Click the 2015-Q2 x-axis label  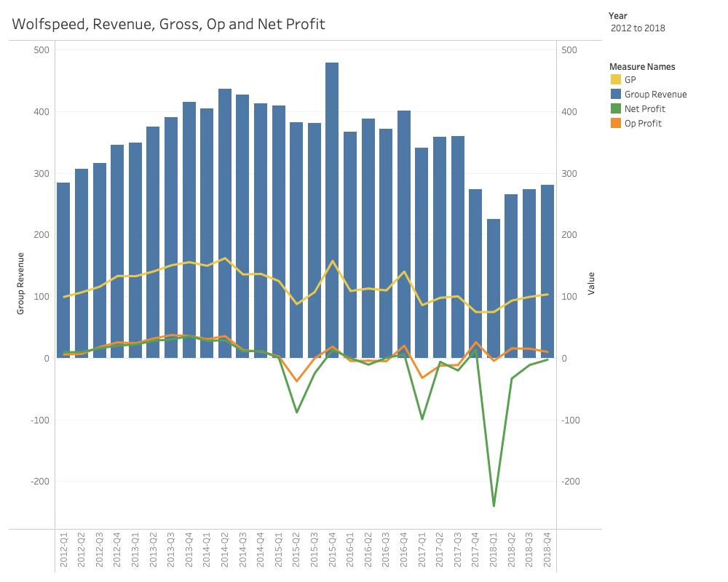coord(296,550)
